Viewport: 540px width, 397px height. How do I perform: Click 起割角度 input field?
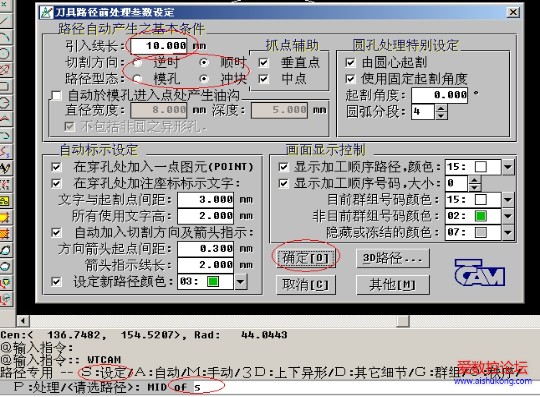pyautogui.click(x=439, y=95)
